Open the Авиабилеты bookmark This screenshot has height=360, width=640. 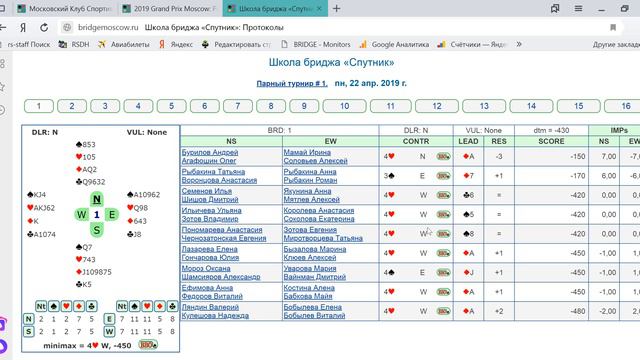[124, 44]
